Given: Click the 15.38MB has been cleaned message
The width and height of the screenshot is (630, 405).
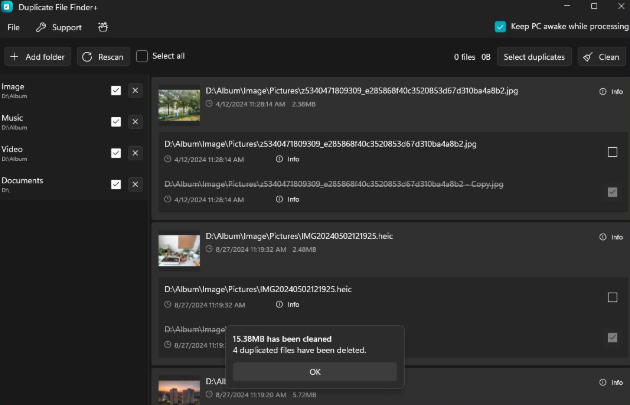Looking at the screenshot, I should [282, 339].
